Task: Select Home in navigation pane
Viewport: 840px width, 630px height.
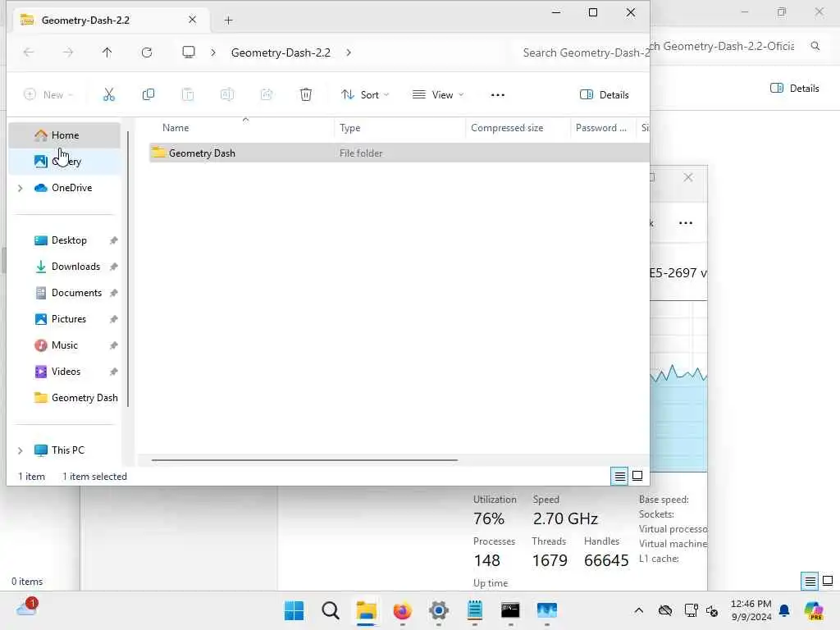Action: pos(64,135)
